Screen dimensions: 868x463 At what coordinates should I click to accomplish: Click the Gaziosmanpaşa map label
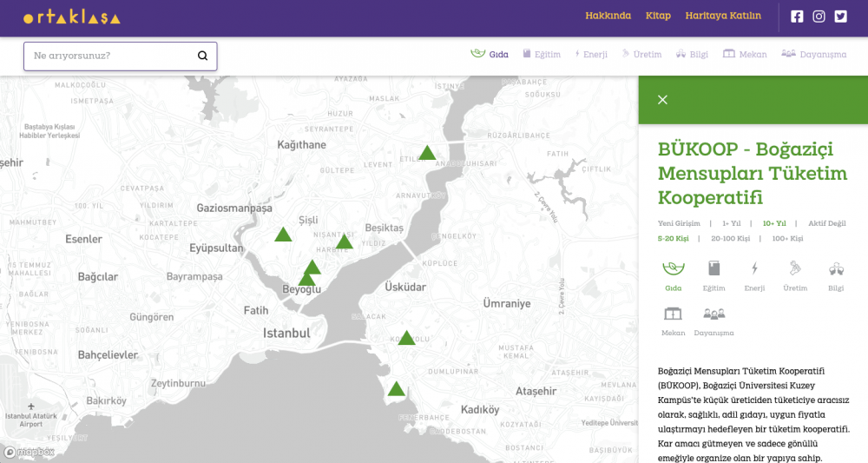(x=234, y=208)
